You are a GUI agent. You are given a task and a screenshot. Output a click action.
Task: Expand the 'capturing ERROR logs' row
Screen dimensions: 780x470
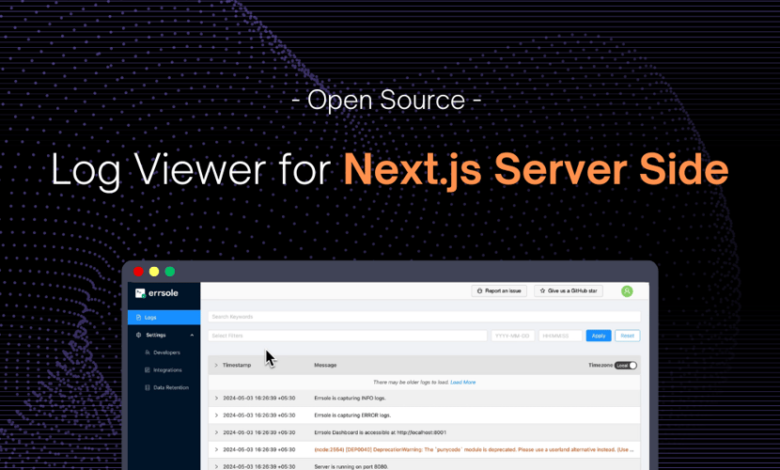[x=216, y=415]
